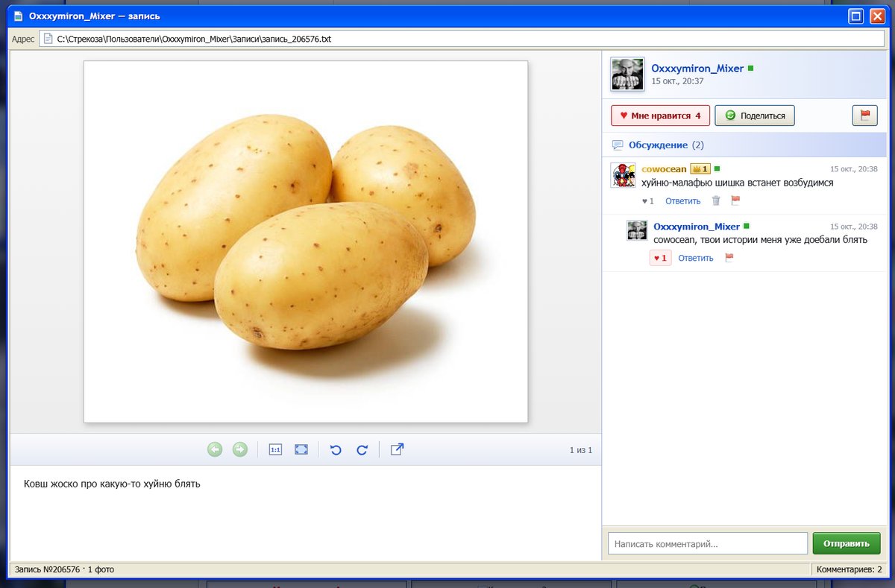The width and height of the screenshot is (895, 588).
Task: Click the post author's avatar in the header
Action: (x=627, y=75)
